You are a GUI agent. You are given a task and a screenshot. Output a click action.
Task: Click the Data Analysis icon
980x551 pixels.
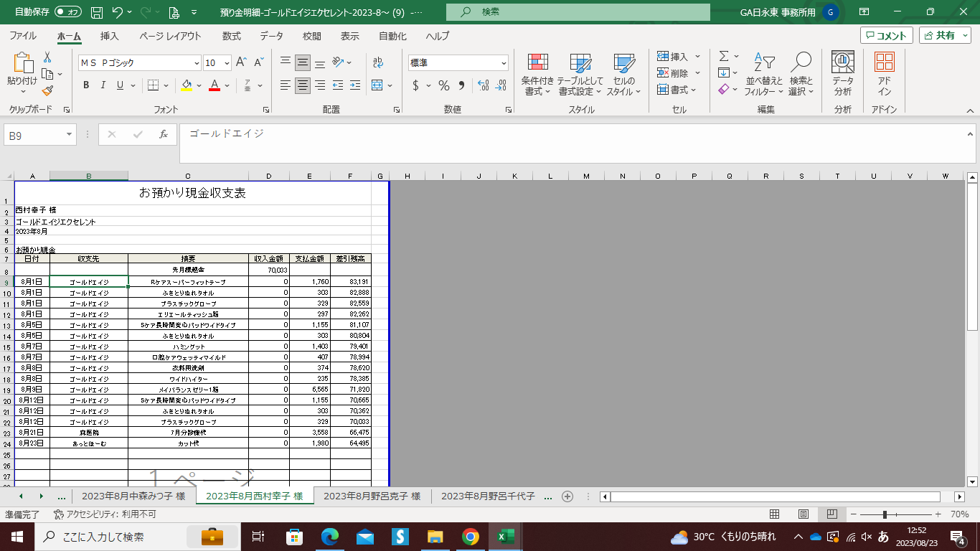[842, 75]
